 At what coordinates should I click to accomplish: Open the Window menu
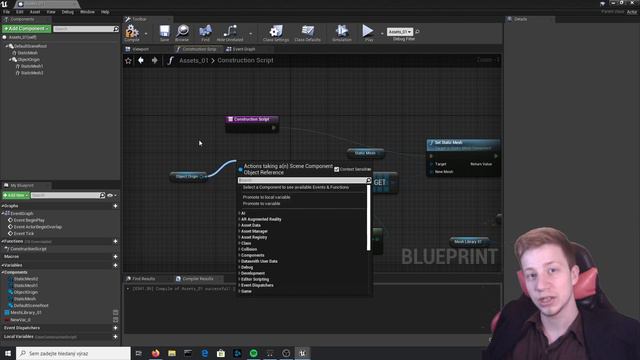(x=87, y=12)
